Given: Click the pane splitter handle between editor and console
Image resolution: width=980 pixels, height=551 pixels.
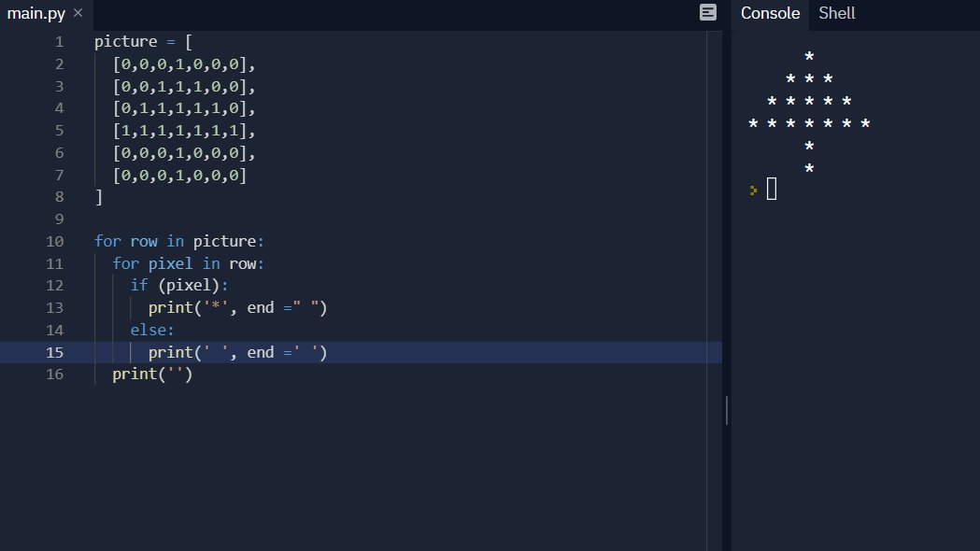Looking at the screenshot, I should coord(726,410).
